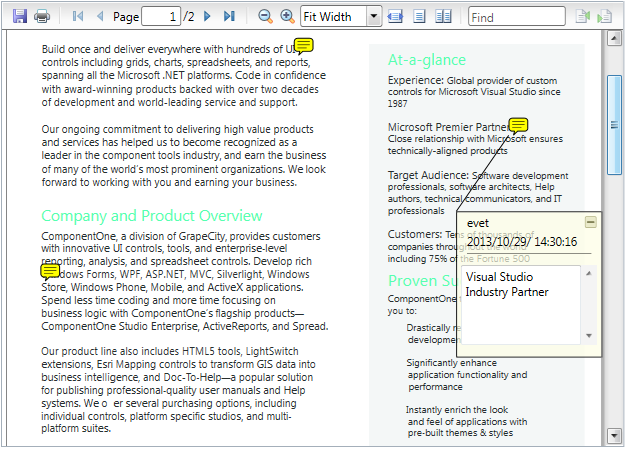Viewport: 626px width, 449px height.
Task: Switch to multi-page side-by-side view
Action: 443,16
